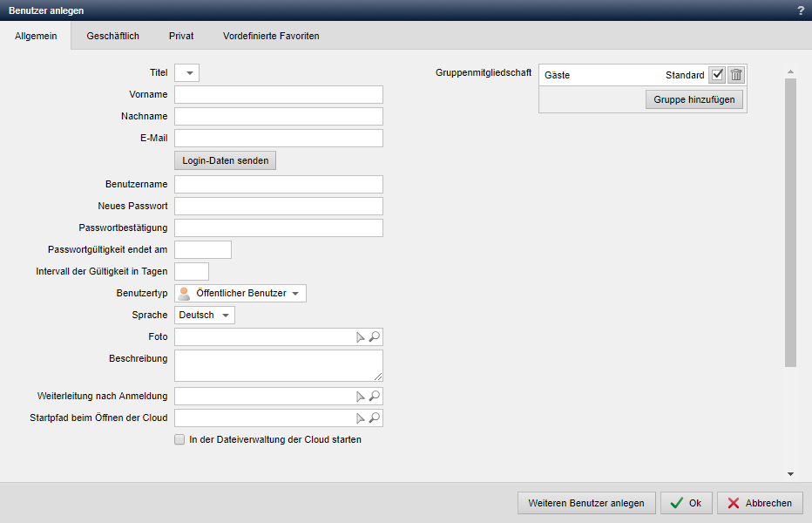Click the Gäste group entry
Screen dimensions: 812x523
pos(558,75)
